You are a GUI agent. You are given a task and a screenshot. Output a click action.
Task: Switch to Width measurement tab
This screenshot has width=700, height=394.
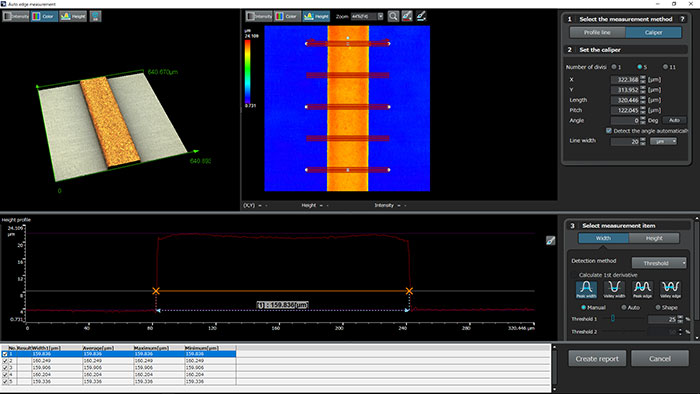pos(603,238)
